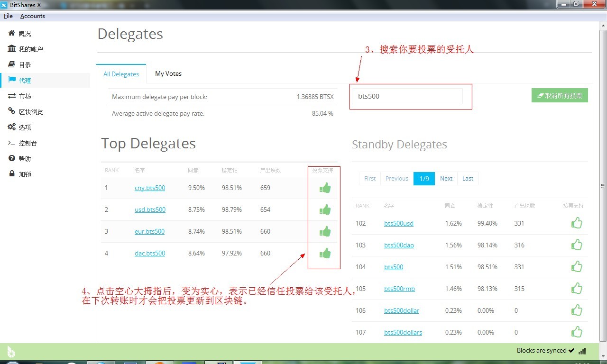The height and width of the screenshot is (364, 607).
Task: Toggle vote thumb for cny.bts500
Action: pos(325,188)
